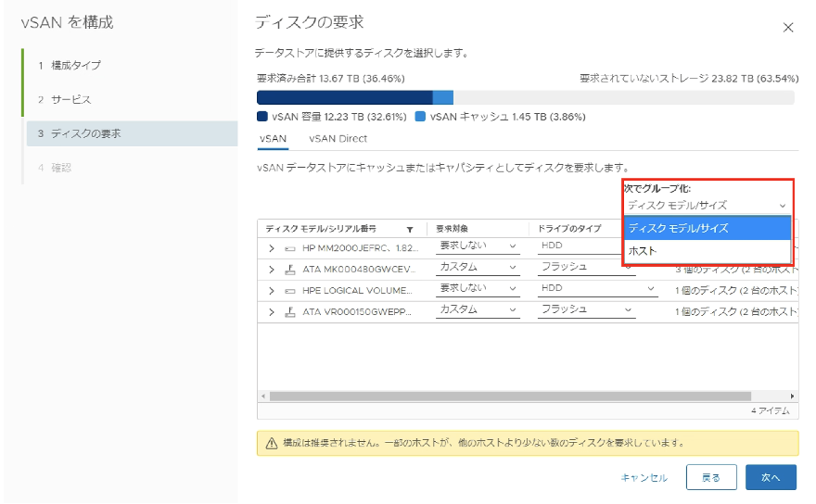Click 要求されていないストレージ 23.82 TB text
The image size is (816, 504).
tap(689, 79)
